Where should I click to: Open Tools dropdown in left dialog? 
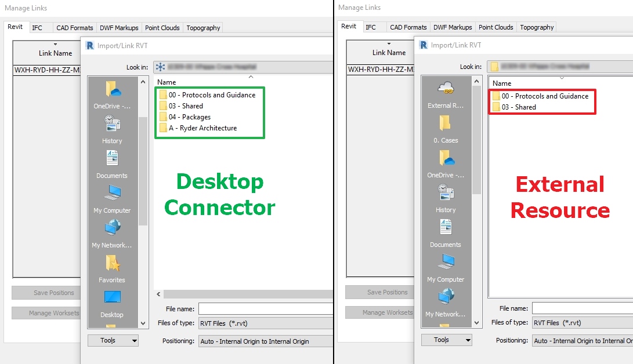pyautogui.click(x=113, y=341)
